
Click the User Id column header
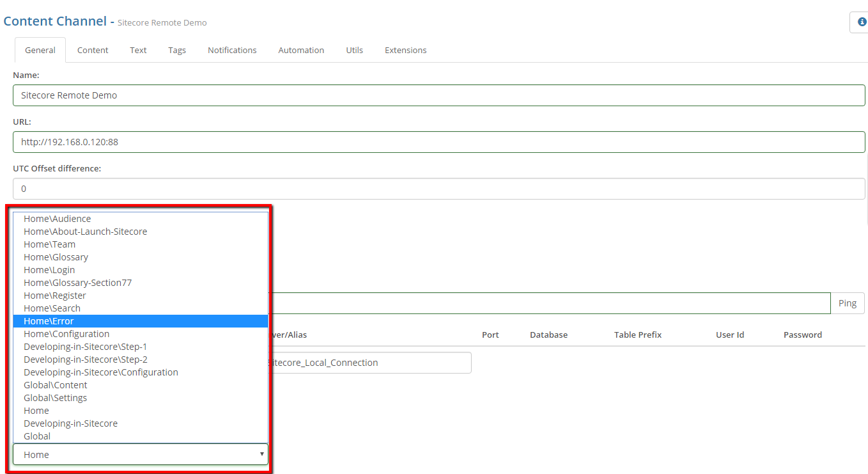[730, 335]
